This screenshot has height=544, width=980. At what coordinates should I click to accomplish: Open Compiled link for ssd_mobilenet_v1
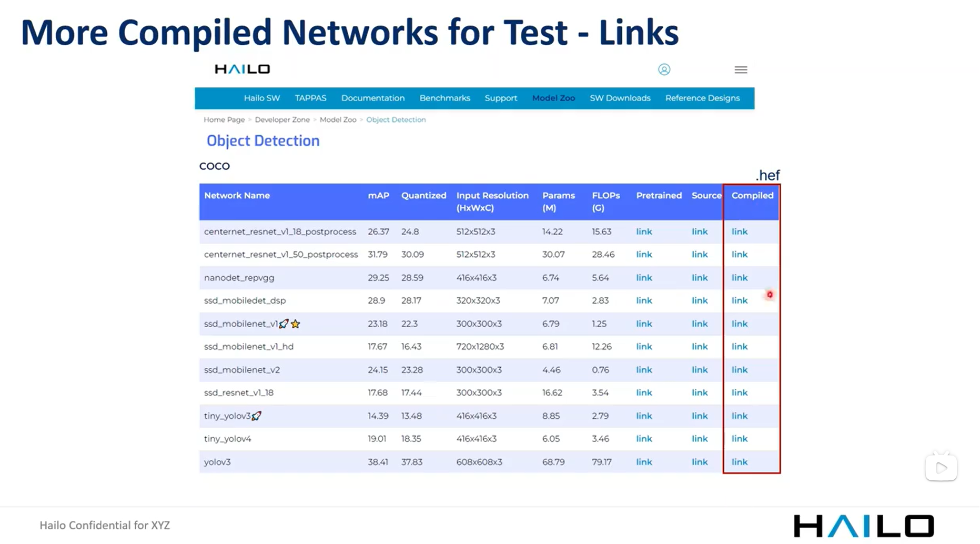coord(739,324)
